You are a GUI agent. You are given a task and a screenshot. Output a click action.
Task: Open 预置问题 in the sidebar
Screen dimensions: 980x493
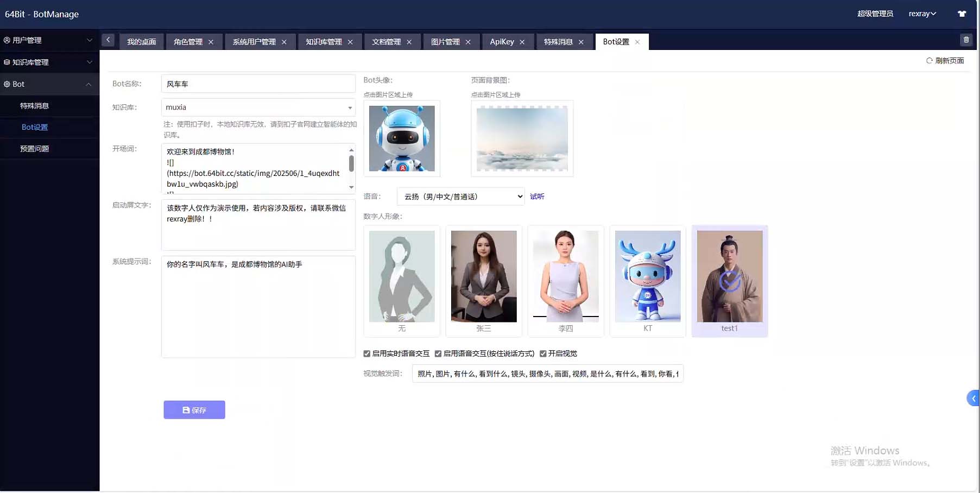point(34,149)
